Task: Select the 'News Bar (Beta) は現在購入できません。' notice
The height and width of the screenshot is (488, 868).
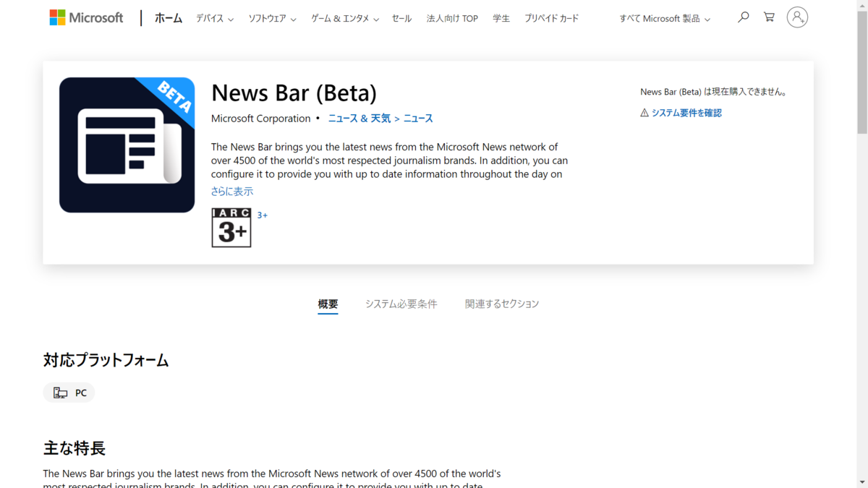Action: (x=714, y=92)
